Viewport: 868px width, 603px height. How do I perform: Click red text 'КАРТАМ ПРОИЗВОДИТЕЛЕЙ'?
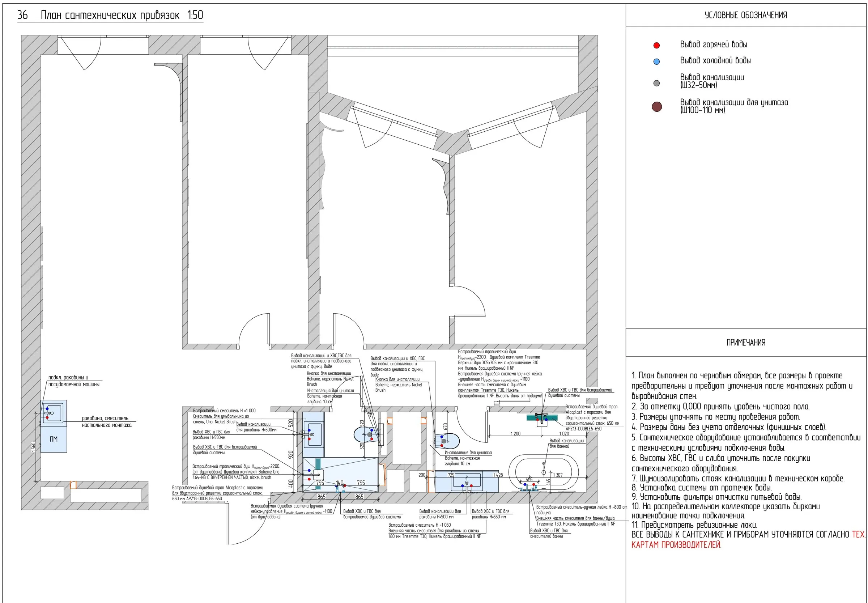[x=676, y=544]
